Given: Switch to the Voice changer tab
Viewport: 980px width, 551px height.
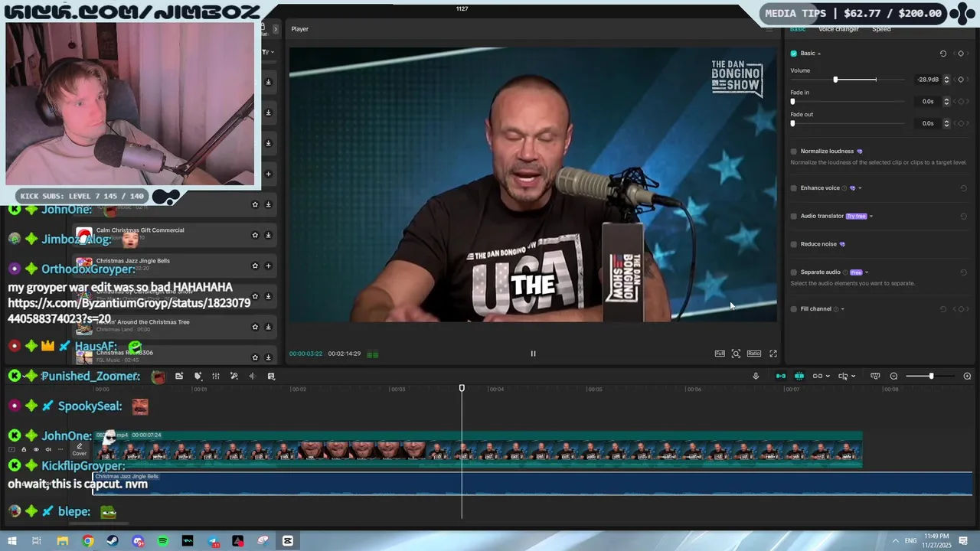Looking at the screenshot, I should pyautogui.click(x=838, y=29).
